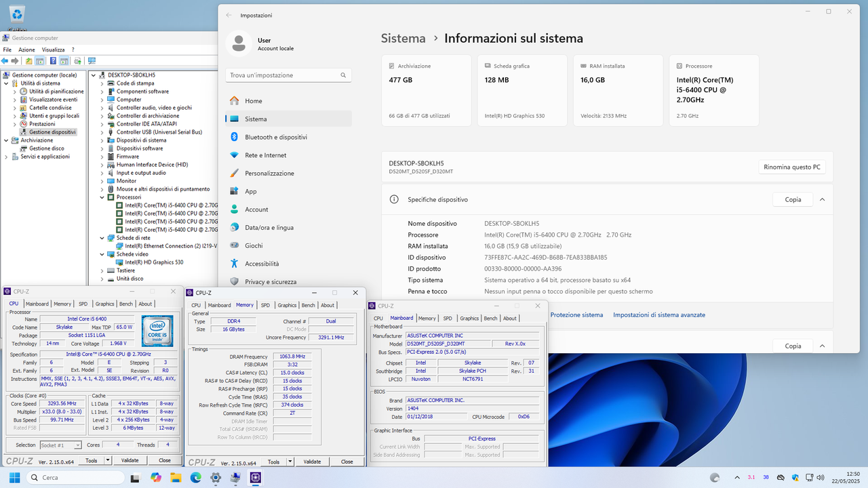Open Giochi settings
Image resolution: width=868 pixels, height=488 pixels.
[288, 245]
